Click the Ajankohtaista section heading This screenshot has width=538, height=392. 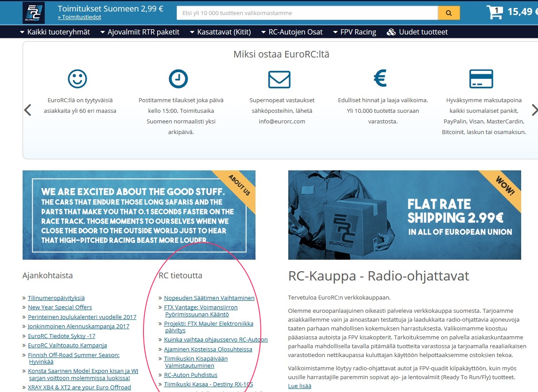point(48,275)
